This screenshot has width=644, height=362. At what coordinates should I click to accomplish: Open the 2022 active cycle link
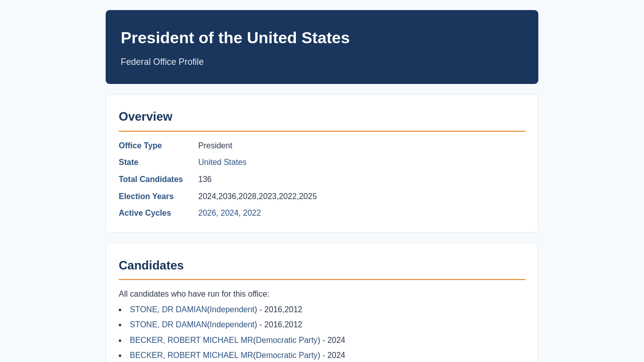tap(252, 213)
